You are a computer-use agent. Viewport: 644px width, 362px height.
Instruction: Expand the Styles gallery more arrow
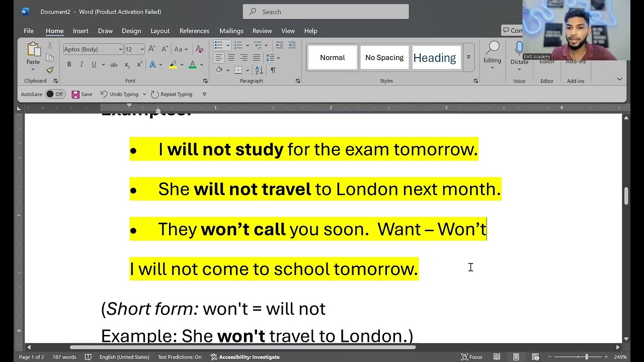(x=468, y=57)
